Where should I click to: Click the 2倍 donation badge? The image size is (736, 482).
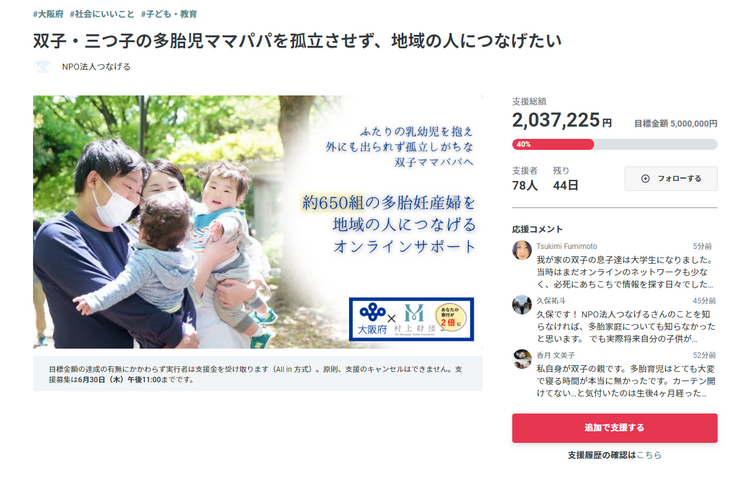pyautogui.click(x=451, y=317)
